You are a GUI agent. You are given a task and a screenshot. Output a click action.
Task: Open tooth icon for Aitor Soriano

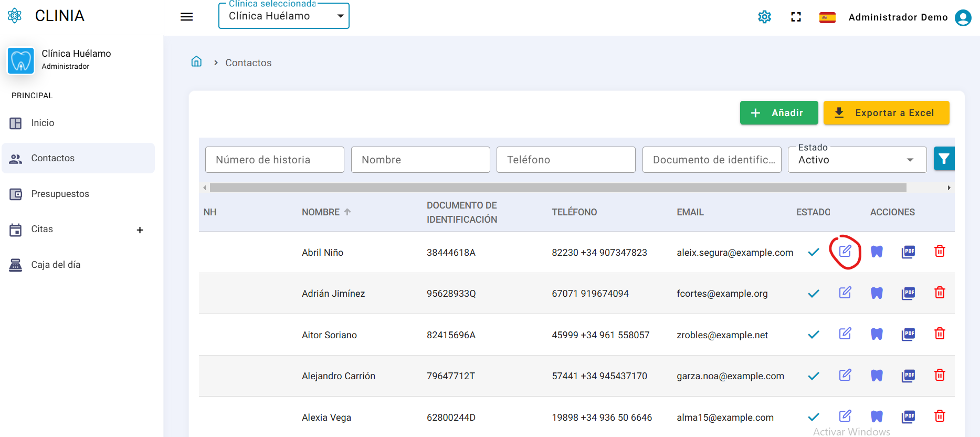point(877,334)
